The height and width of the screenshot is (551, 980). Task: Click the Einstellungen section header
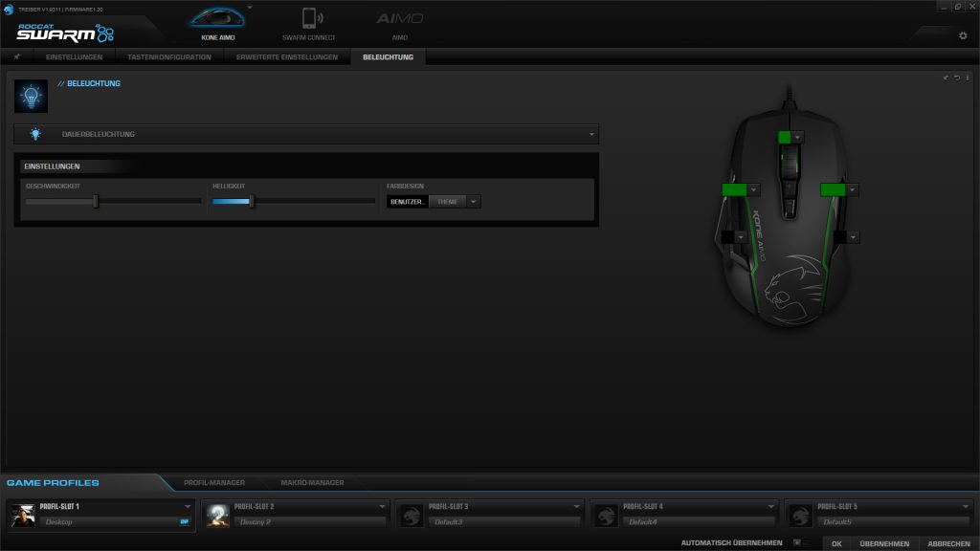click(52, 166)
